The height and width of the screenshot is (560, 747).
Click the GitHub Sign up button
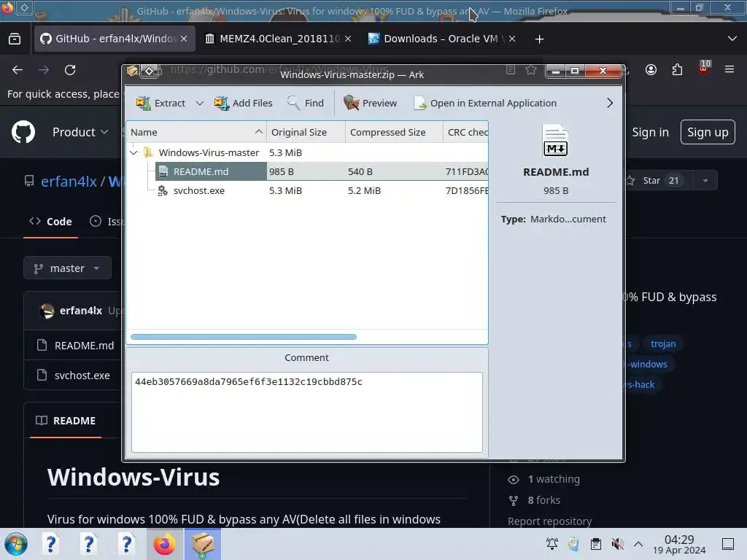tap(708, 132)
